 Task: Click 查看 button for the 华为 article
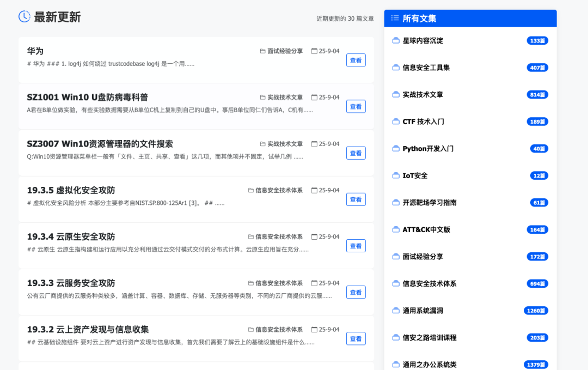(x=356, y=60)
